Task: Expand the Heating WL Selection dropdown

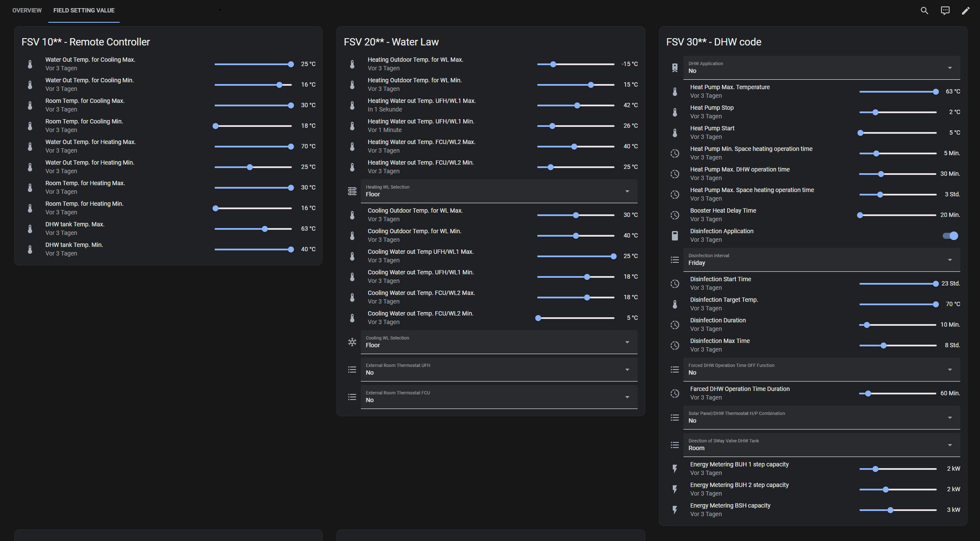Action: [x=499, y=191]
